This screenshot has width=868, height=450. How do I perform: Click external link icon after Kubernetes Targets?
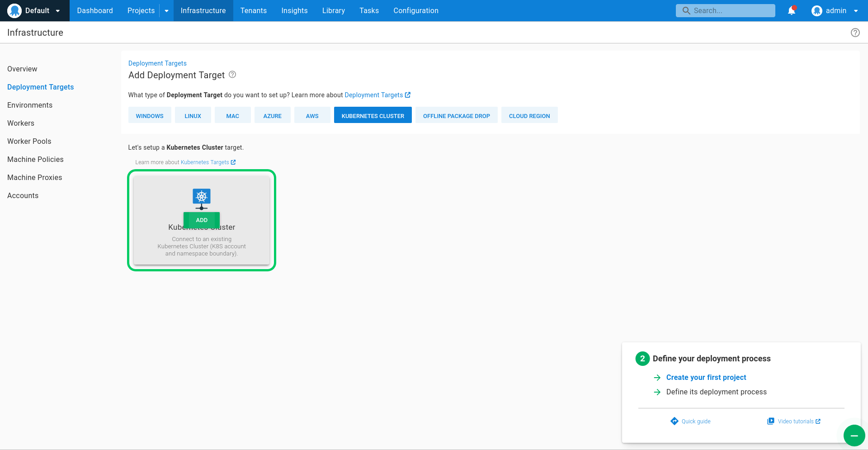[233, 162]
